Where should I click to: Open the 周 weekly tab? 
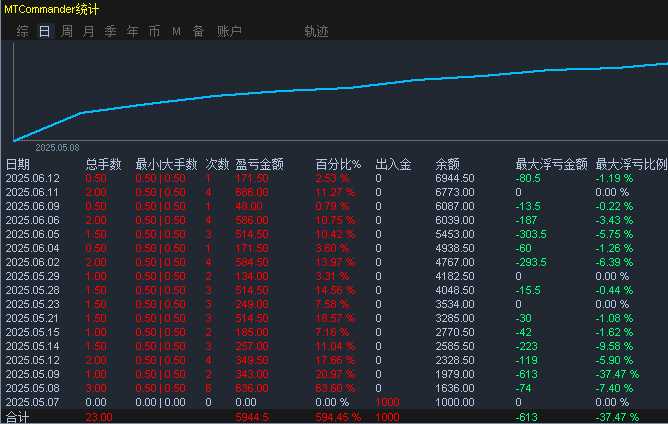coord(67,31)
